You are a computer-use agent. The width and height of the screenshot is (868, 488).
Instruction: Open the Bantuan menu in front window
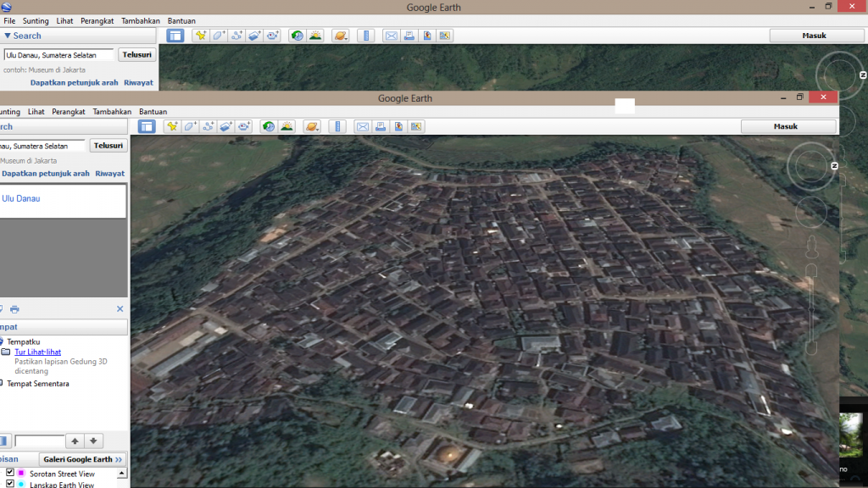pos(153,112)
